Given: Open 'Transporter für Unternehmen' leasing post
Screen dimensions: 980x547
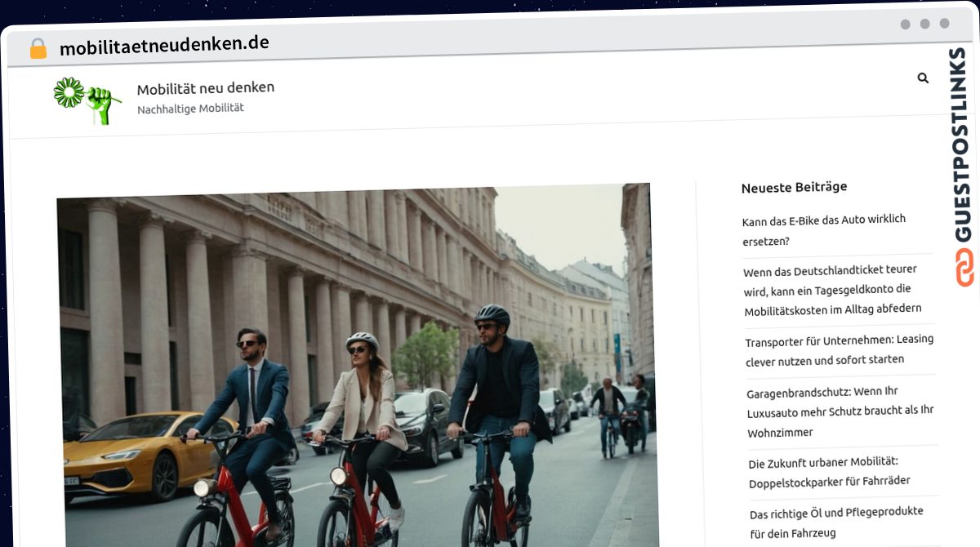Looking at the screenshot, I should (840, 349).
